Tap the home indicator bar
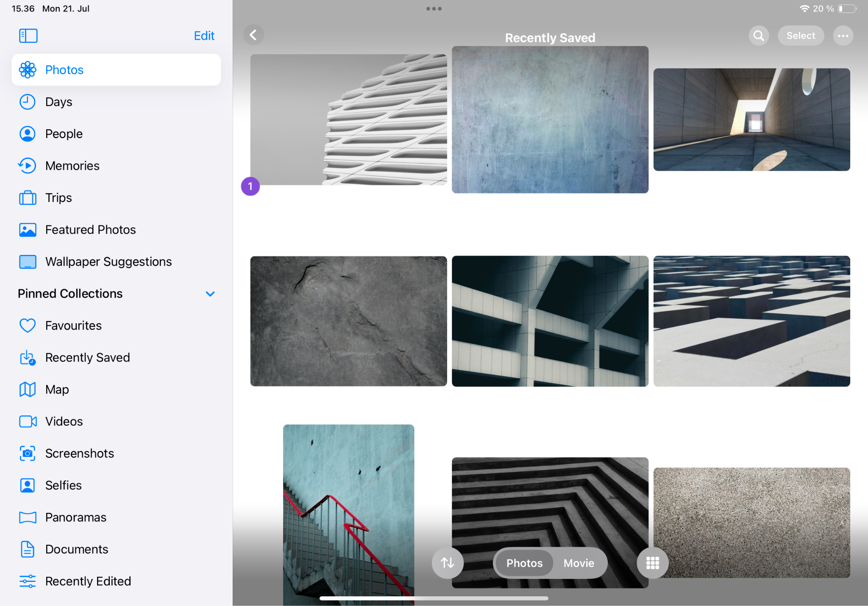The image size is (868, 606). [x=434, y=598]
